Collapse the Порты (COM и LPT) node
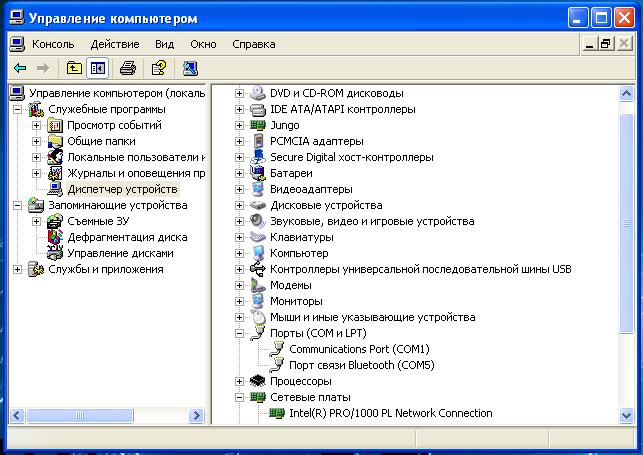The image size is (643, 455). tap(240, 333)
